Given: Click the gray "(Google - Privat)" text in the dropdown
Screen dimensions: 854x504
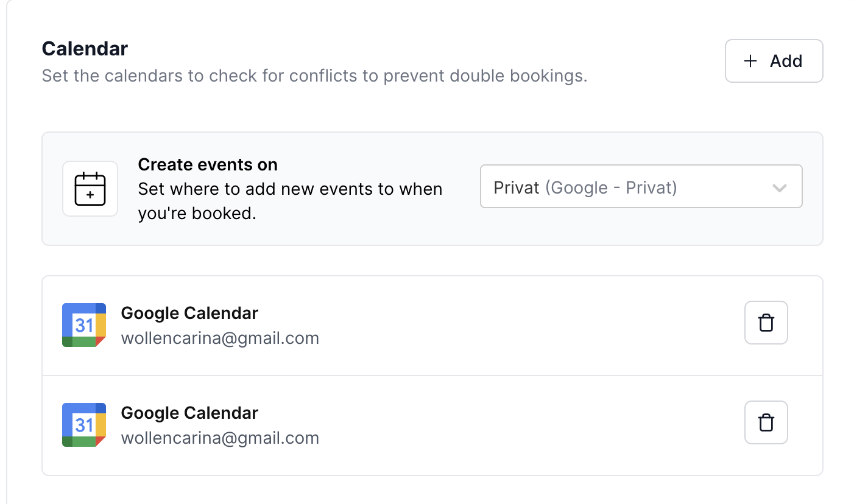Looking at the screenshot, I should click(611, 187).
